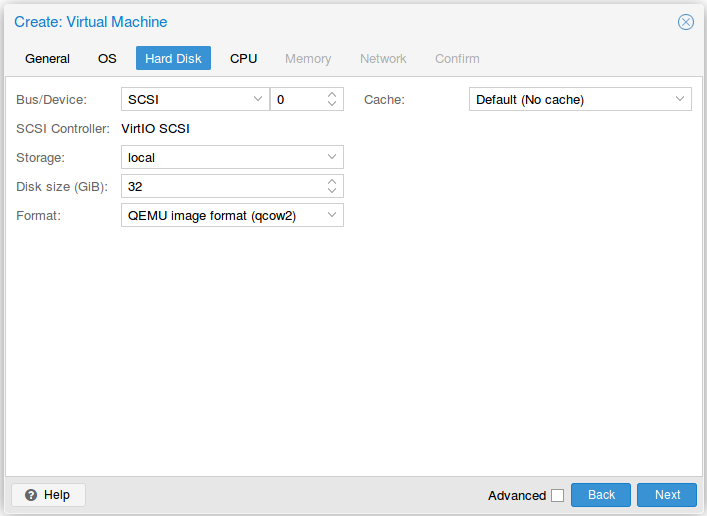Open the OS tab
Viewport: 707px width, 516px height.
107,58
